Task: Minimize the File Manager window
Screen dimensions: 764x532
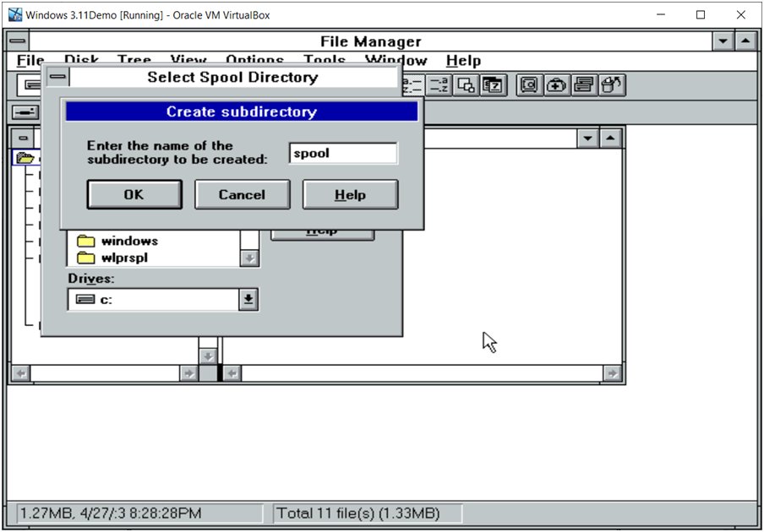Action: click(723, 41)
